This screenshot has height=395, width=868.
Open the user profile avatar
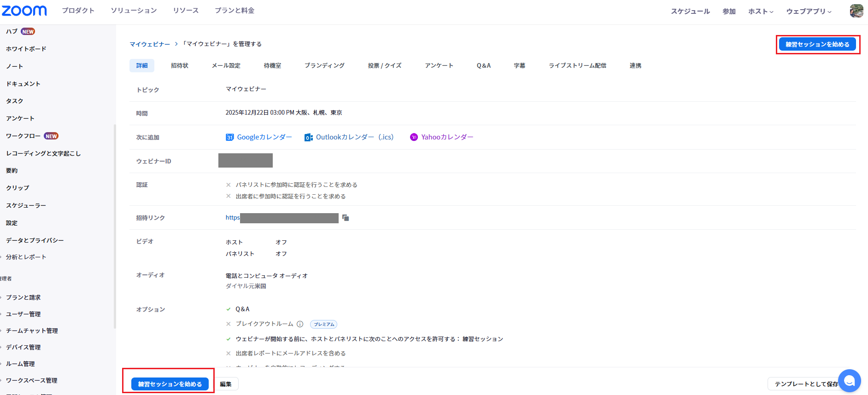(856, 11)
